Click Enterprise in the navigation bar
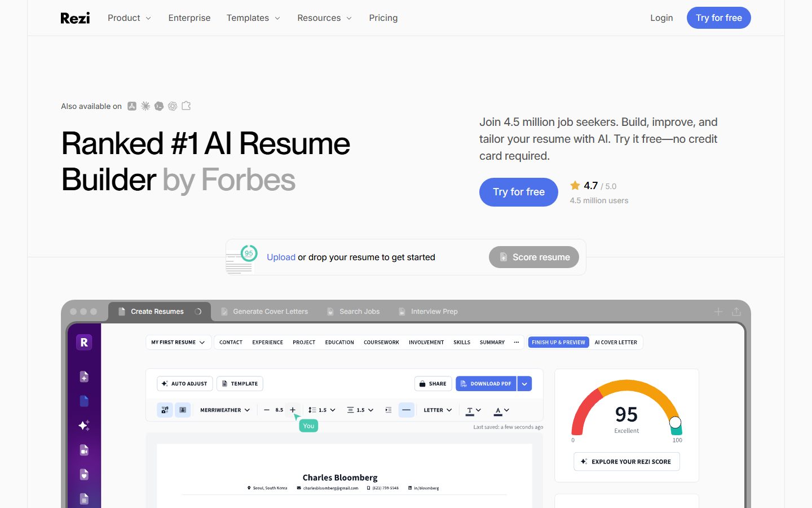Screen dimensions: 812x508 click(x=189, y=18)
